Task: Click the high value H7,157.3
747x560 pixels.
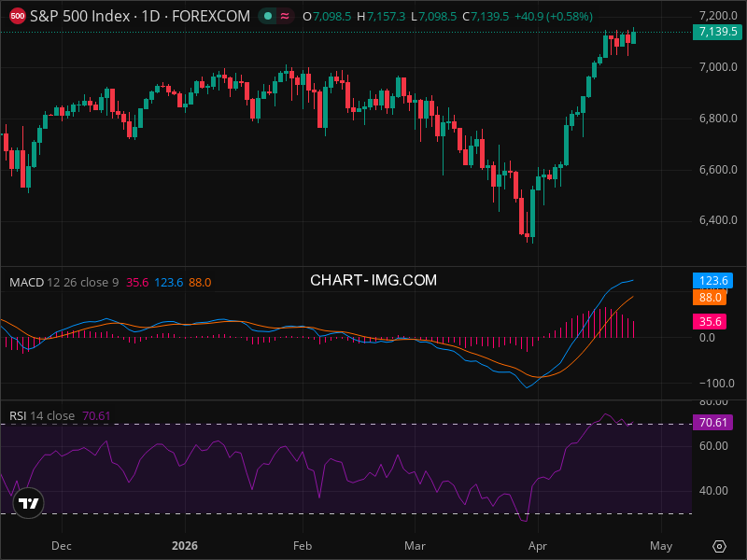Action: tap(381, 17)
